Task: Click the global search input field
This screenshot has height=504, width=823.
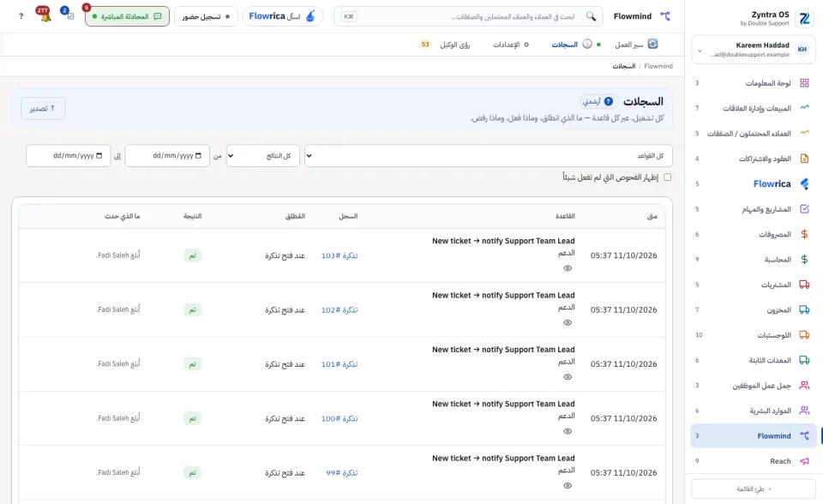Action: click(467, 16)
